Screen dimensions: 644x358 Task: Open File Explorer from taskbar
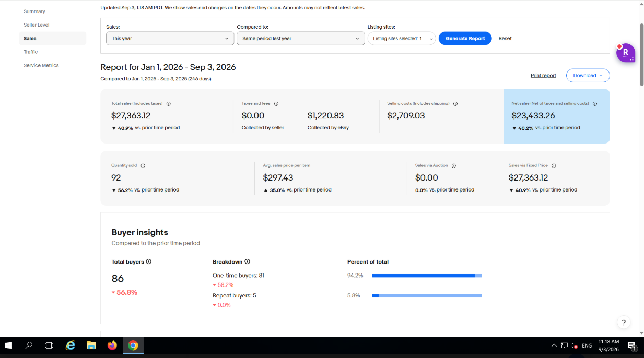pyautogui.click(x=91, y=345)
